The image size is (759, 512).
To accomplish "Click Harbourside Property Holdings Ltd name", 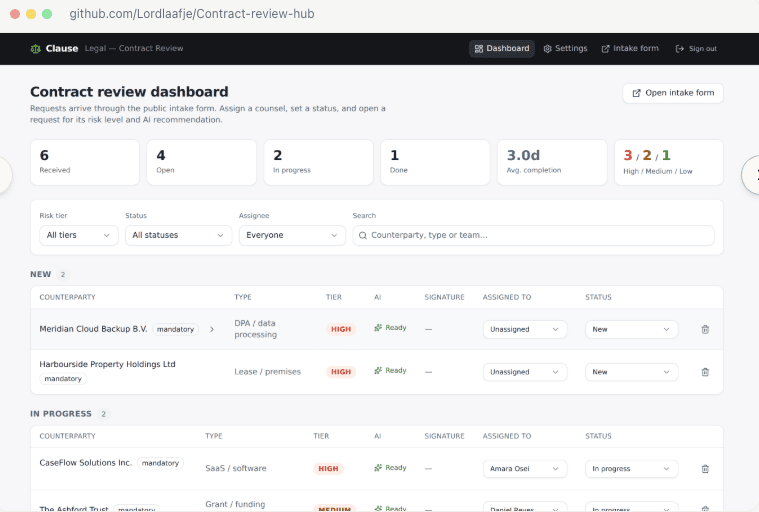I will coord(107,364).
